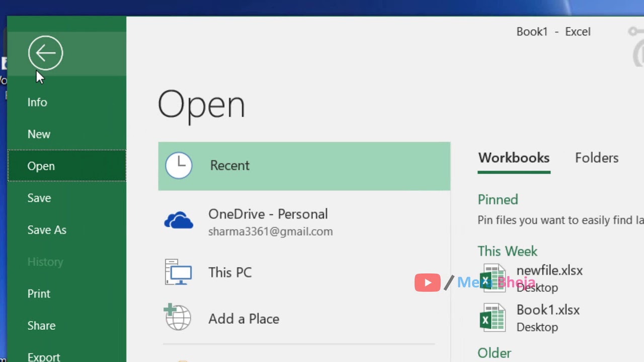The image size is (644, 362).
Task: Click the newfile.xlsx Excel file icon
Action: pyautogui.click(x=493, y=278)
